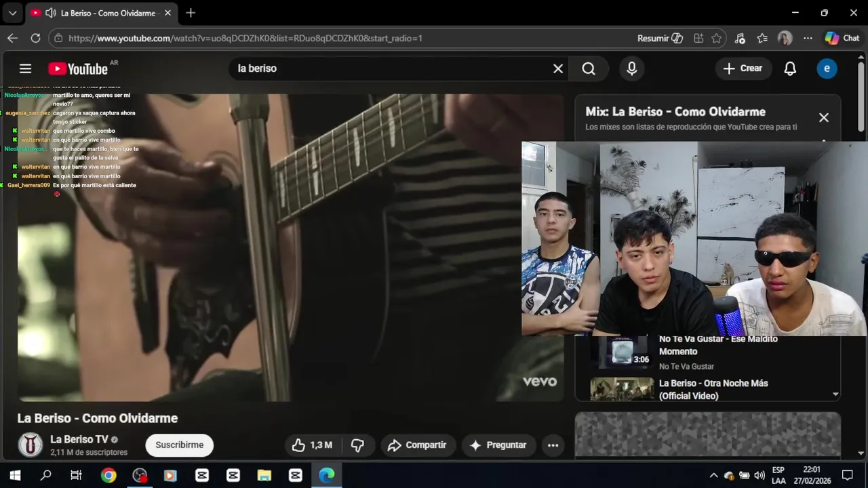
Task: Open the battery status tray icon
Action: (744, 475)
